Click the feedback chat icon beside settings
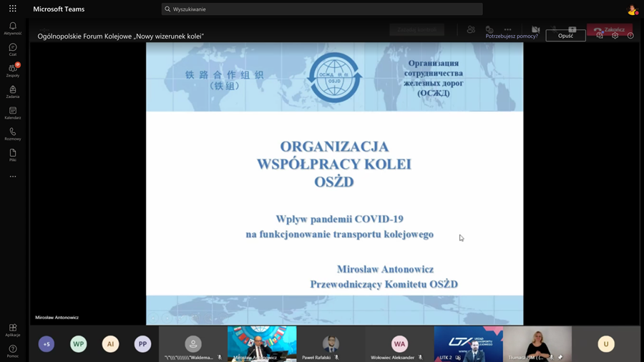This screenshot has width=644, height=362. 600,36
